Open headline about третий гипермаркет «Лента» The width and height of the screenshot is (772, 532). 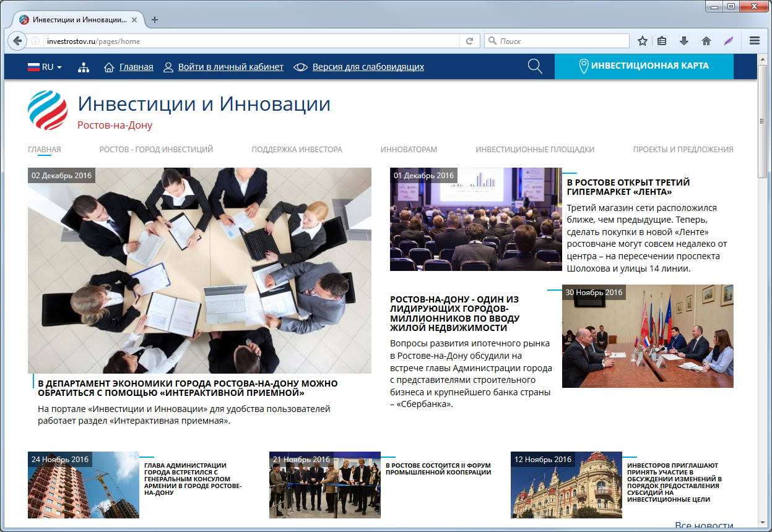click(628, 187)
